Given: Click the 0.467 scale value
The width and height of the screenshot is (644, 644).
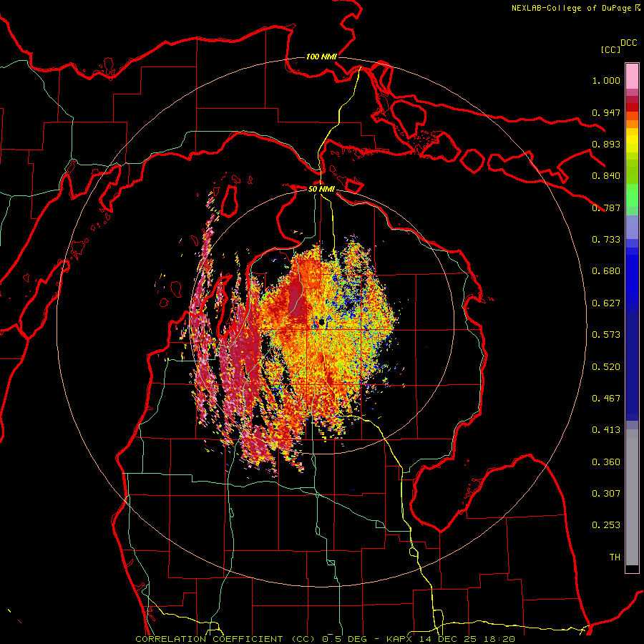Looking at the screenshot, I should tap(606, 399).
